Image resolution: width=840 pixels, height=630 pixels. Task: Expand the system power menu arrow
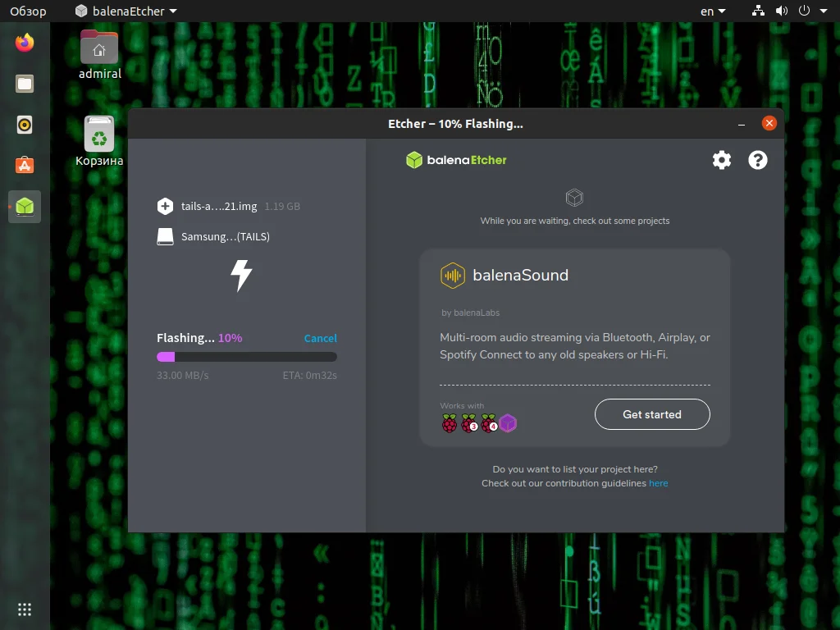click(824, 11)
